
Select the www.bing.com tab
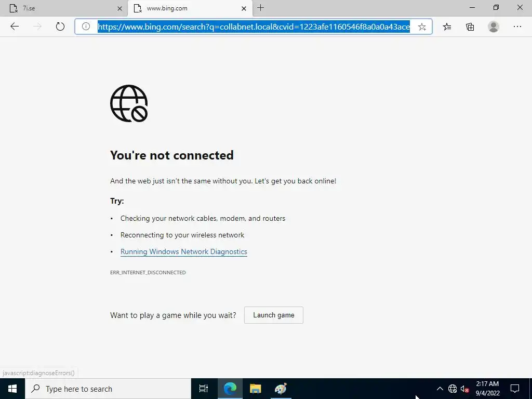point(190,8)
